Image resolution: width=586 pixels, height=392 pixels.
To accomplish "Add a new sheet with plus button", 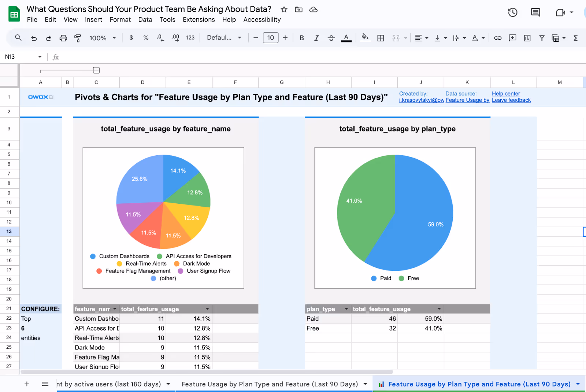I will [x=27, y=384].
